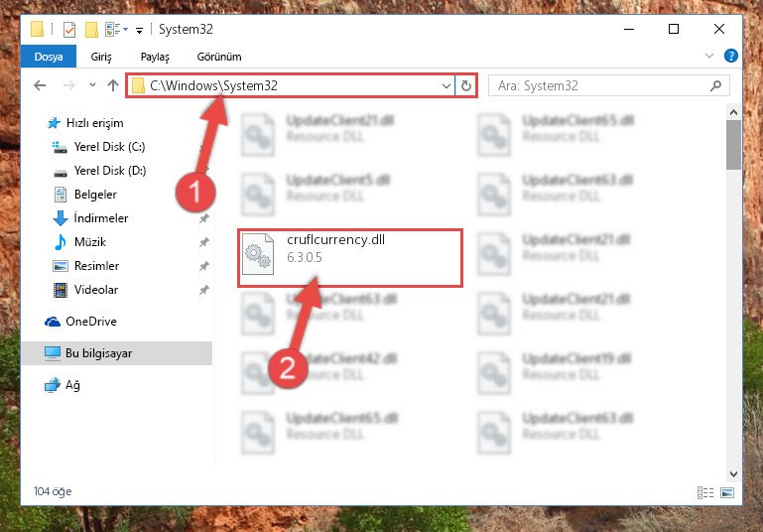Viewport: 763px width, 532px height.
Task: Toggle the pin next to Müzik
Action: (x=203, y=242)
